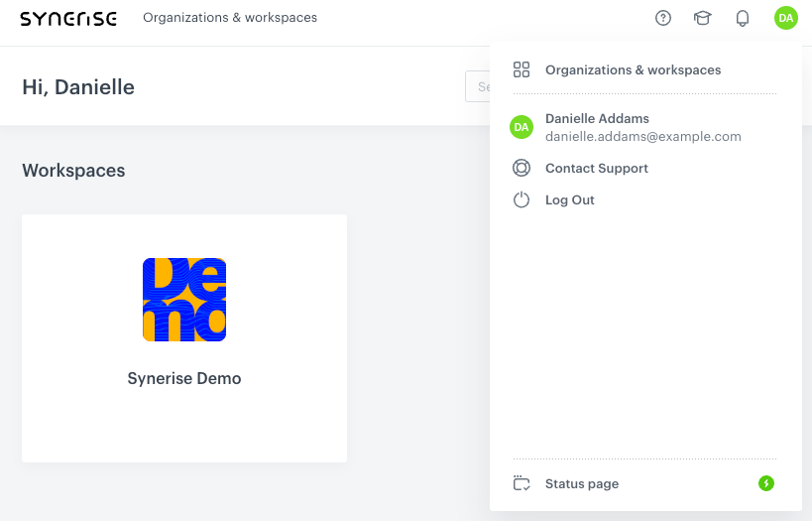
Task: Click the Synerise Demo label text
Action: [184, 378]
